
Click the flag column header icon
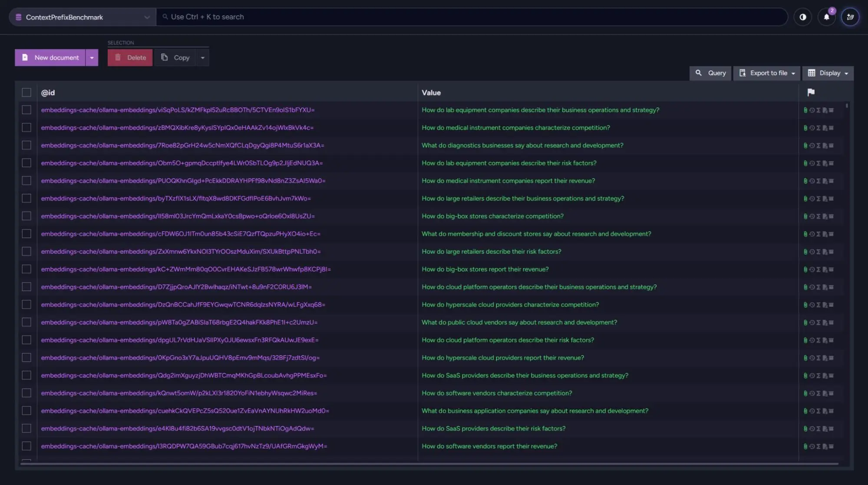[811, 92]
